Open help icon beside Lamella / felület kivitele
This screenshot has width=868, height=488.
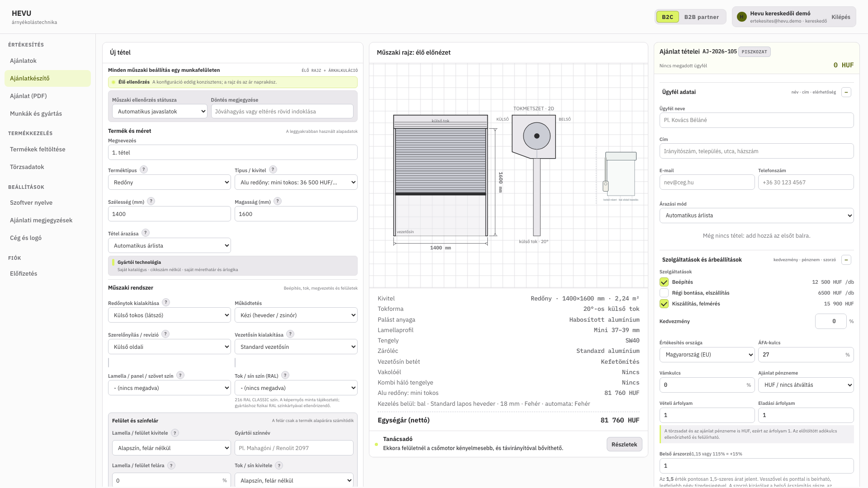point(175,433)
